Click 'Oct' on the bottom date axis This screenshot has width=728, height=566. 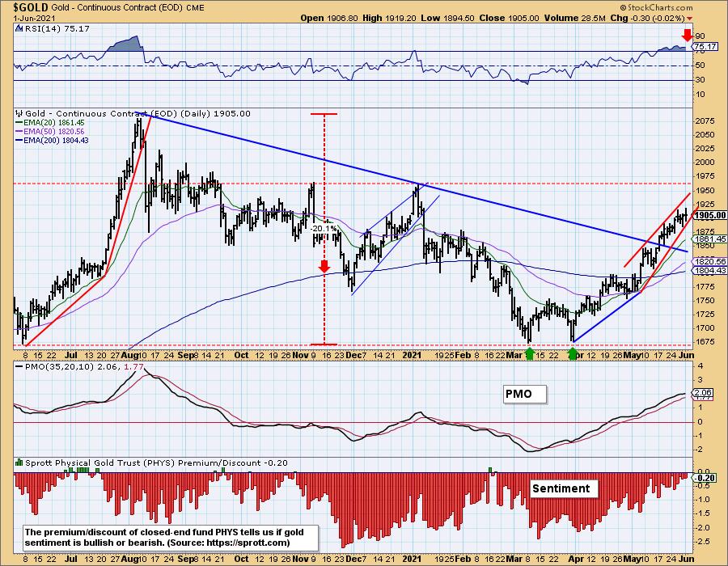click(x=241, y=559)
